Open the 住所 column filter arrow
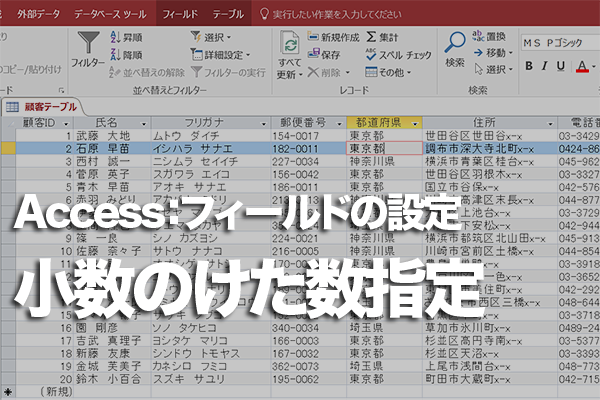The image size is (600, 400). (x=550, y=124)
